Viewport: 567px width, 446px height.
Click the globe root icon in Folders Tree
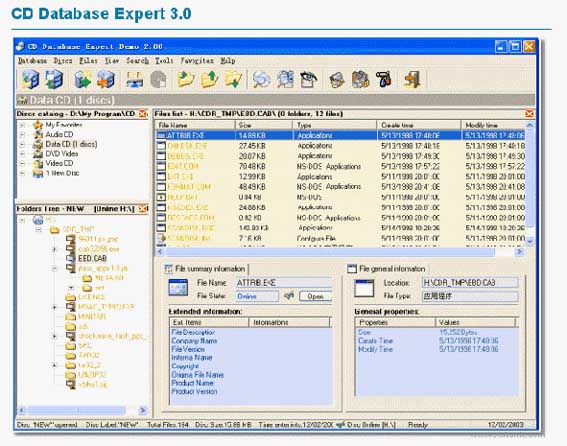[x=38, y=220]
